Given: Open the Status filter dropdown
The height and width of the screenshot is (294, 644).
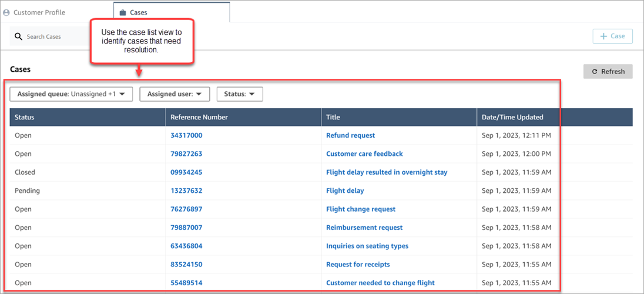Looking at the screenshot, I should [x=239, y=94].
